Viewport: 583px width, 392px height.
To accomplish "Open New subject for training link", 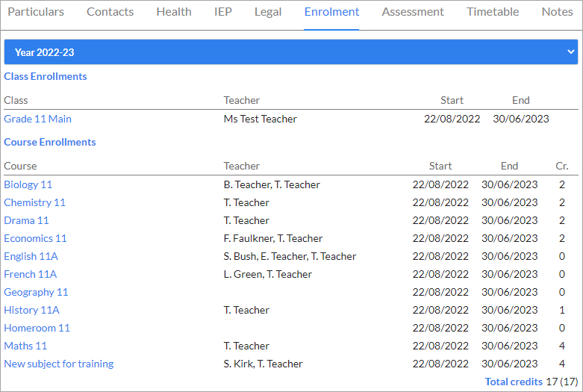I will (x=59, y=364).
